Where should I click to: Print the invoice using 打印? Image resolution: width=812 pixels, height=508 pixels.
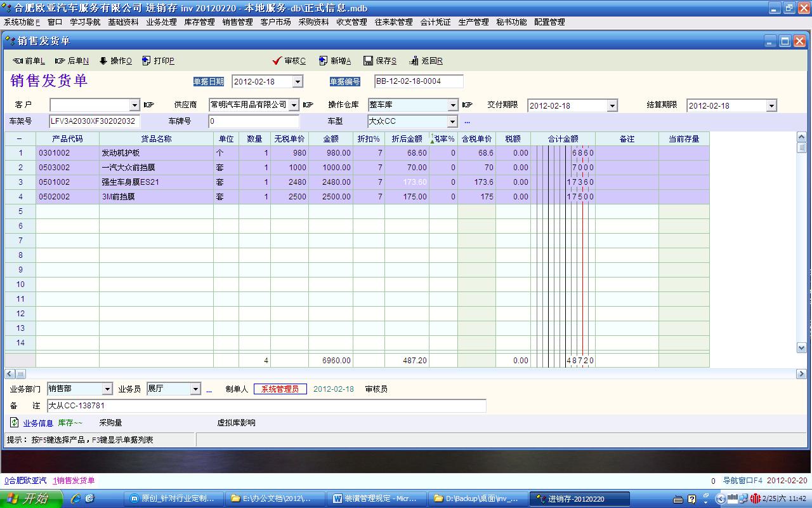click(x=147, y=61)
